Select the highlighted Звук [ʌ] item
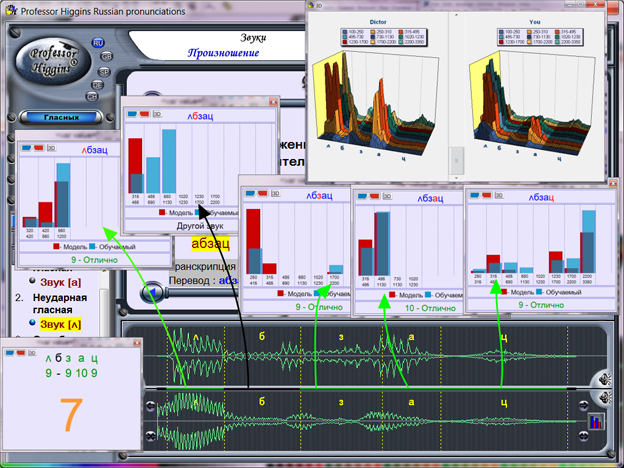 [x=60, y=324]
